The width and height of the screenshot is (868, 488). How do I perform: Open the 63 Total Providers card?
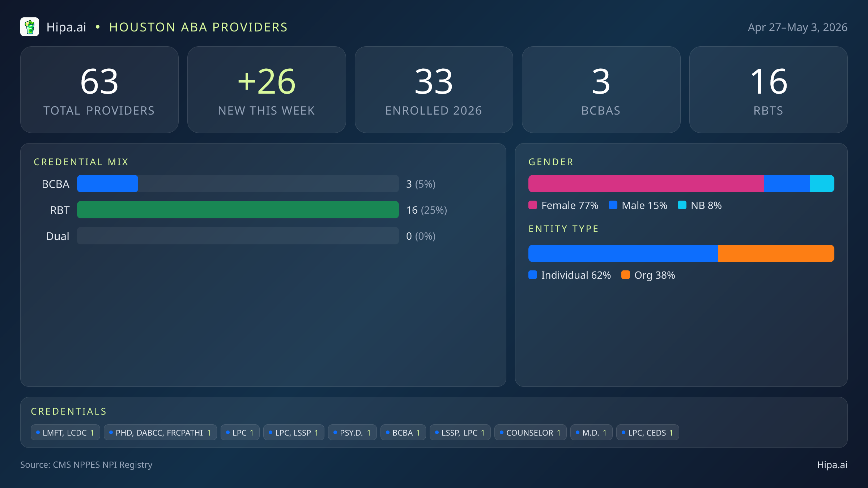(x=99, y=90)
